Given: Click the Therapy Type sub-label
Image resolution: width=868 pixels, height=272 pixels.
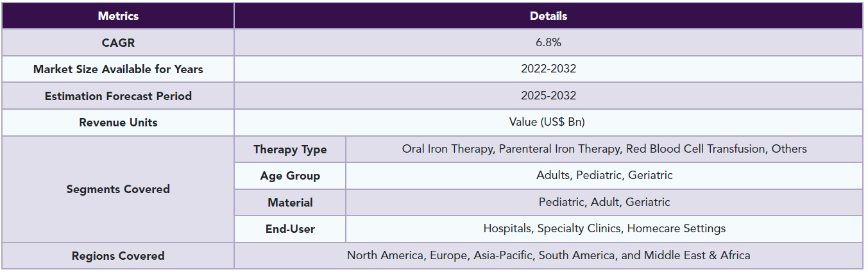Looking at the screenshot, I should [290, 149].
